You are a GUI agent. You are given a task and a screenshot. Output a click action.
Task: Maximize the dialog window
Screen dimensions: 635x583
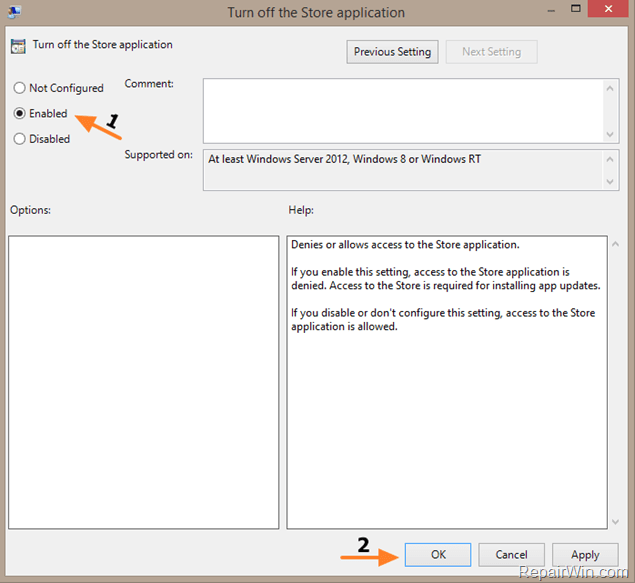576,9
